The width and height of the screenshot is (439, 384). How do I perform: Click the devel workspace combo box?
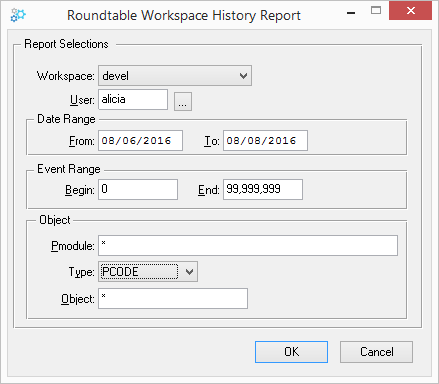(175, 76)
